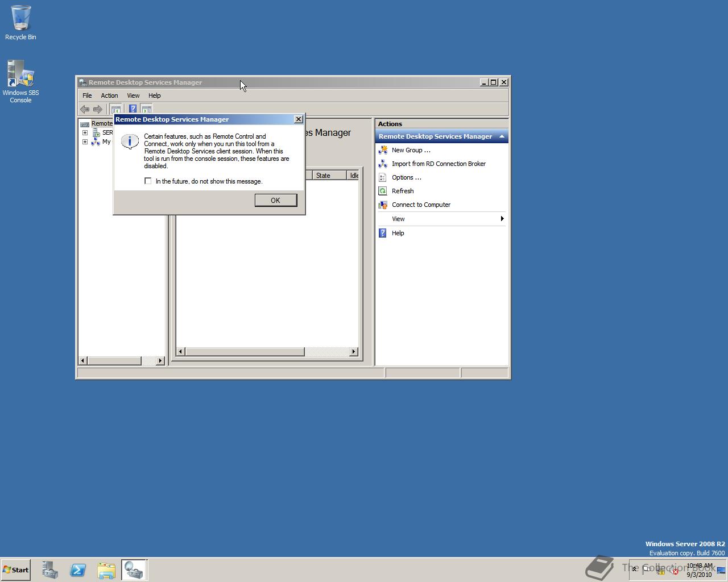This screenshot has width=728, height=582.
Task: Click the blue Help toolbar icon
Action: point(133,109)
